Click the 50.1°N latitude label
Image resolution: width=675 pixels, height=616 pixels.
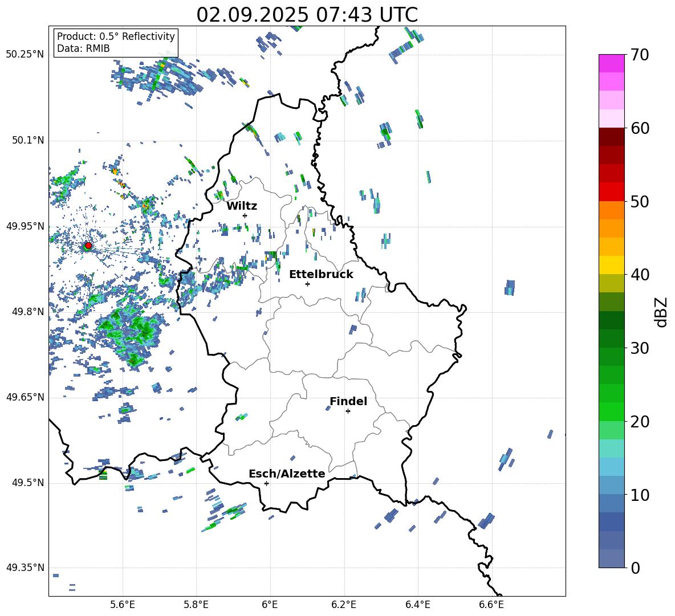pyautogui.click(x=28, y=140)
